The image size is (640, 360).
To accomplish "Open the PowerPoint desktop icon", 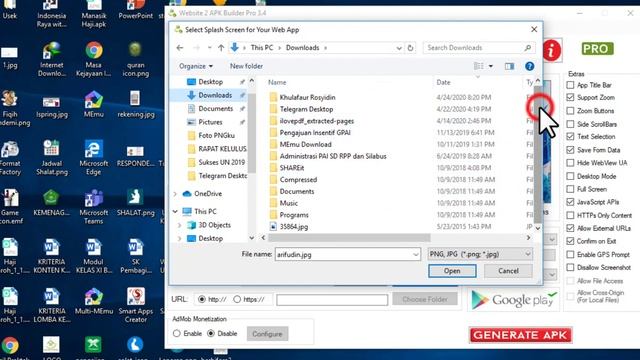I will (x=136, y=10).
